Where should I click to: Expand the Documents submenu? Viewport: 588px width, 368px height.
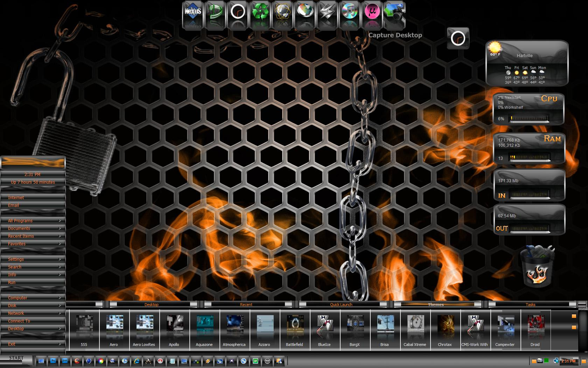[x=33, y=228]
